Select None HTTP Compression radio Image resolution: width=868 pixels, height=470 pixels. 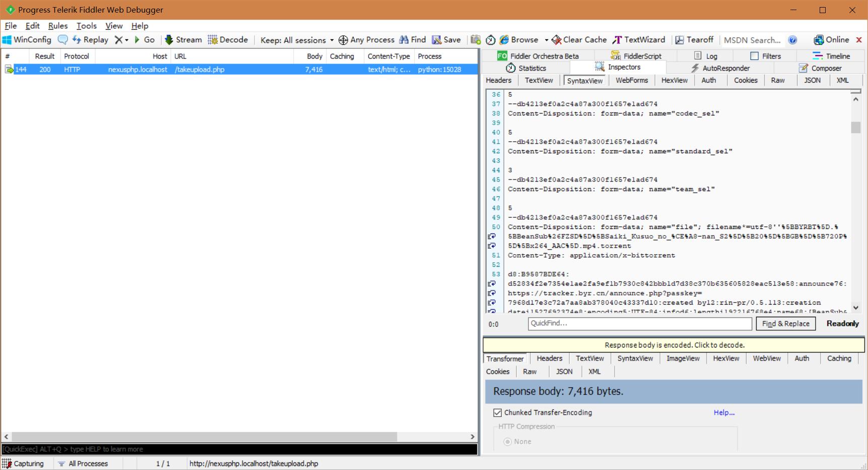[507, 442]
